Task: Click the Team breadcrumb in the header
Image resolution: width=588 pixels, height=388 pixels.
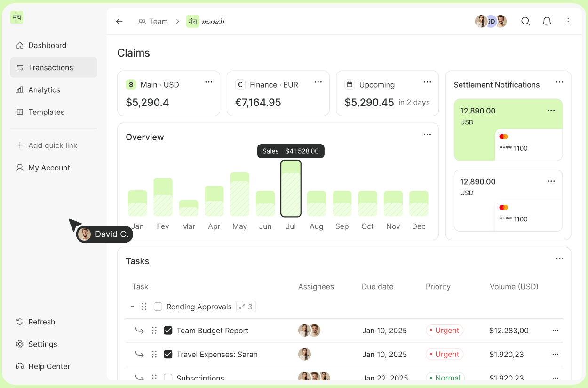Action: click(158, 21)
